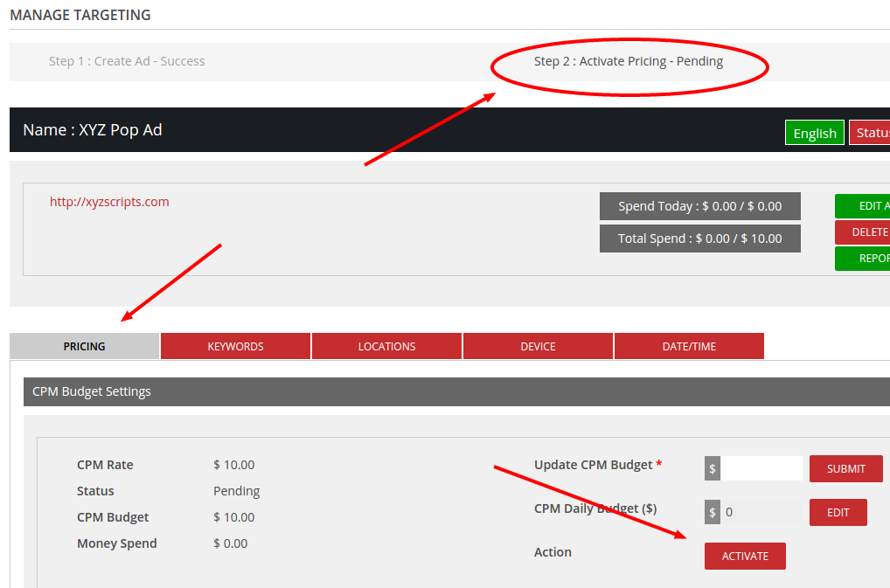Open the green REPORT button
Viewport: 890px width, 588px height.
[x=863, y=258]
